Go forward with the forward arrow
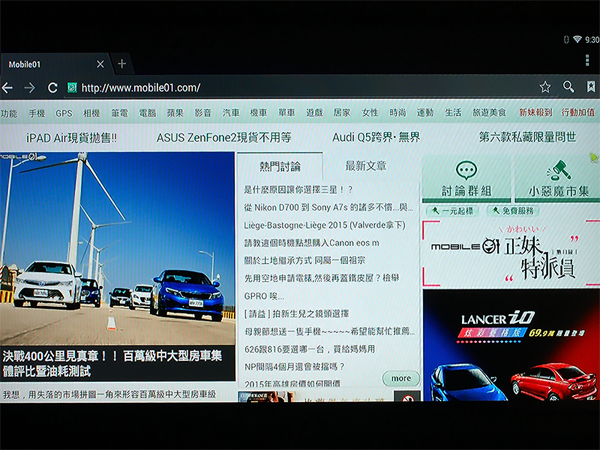 [29, 88]
